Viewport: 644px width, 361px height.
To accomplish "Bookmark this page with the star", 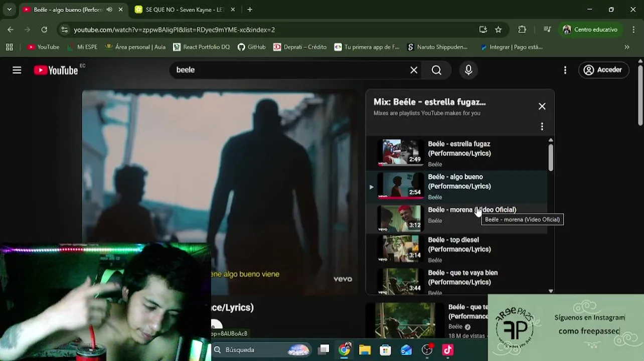I will pyautogui.click(x=498, y=30).
